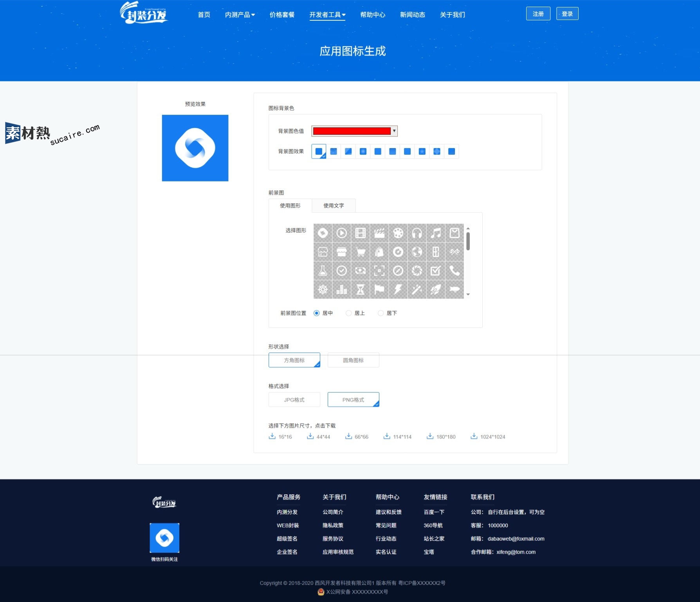Select the first flat background effect swatch
The image size is (700, 602).
319,152
